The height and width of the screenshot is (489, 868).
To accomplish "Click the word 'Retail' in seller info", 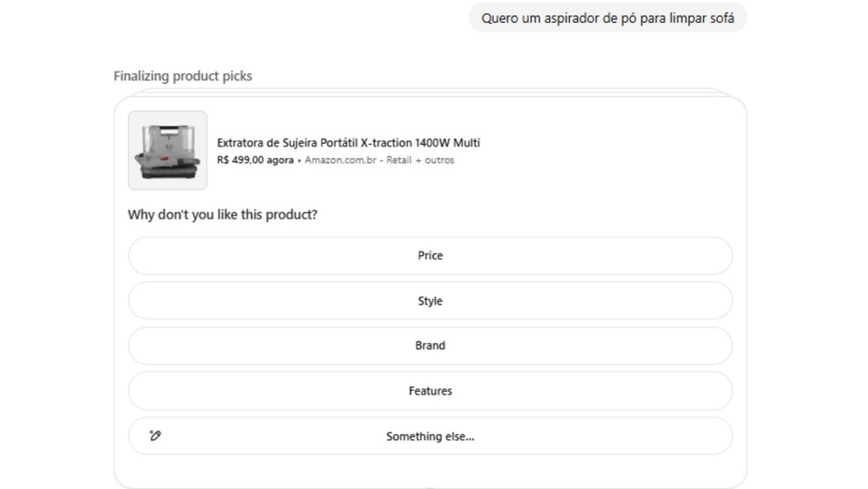I will tap(399, 161).
